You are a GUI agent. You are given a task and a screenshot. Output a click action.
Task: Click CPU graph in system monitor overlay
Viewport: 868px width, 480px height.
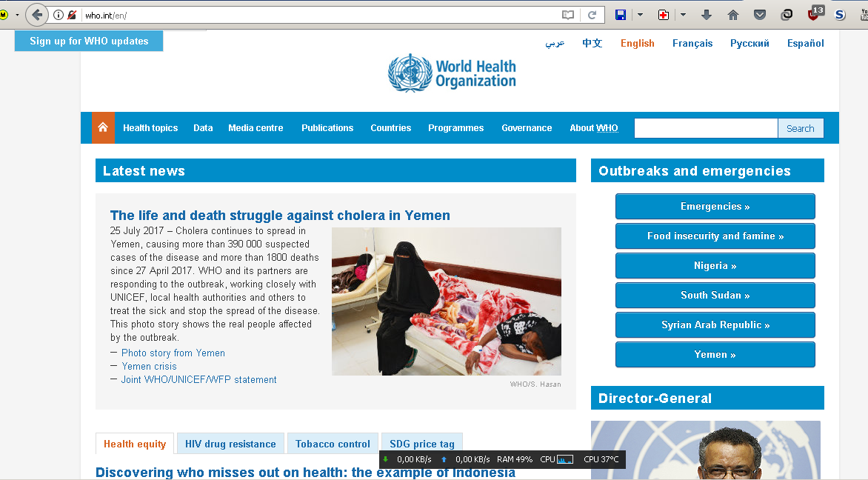click(564, 459)
